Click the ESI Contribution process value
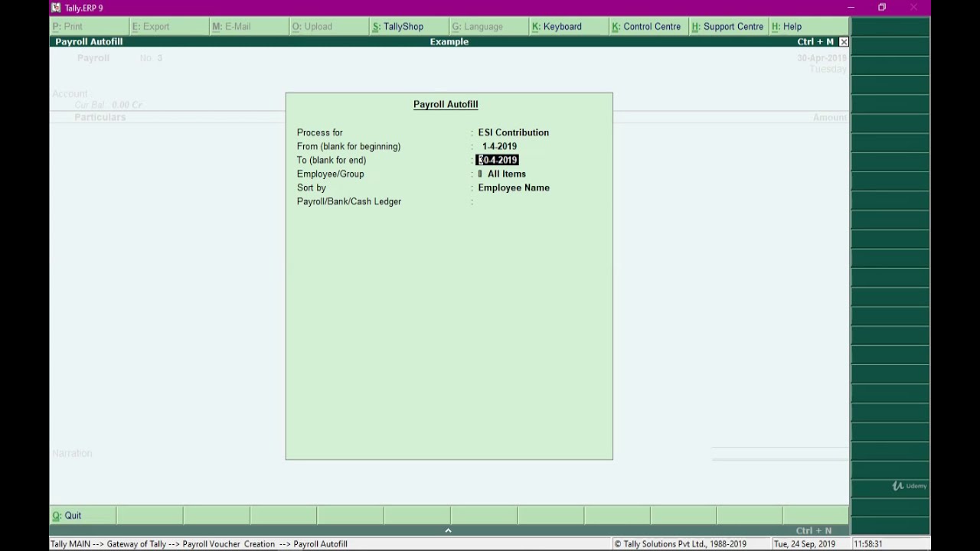Viewport: 980px width, 551px height. click(x=513, y=132)
